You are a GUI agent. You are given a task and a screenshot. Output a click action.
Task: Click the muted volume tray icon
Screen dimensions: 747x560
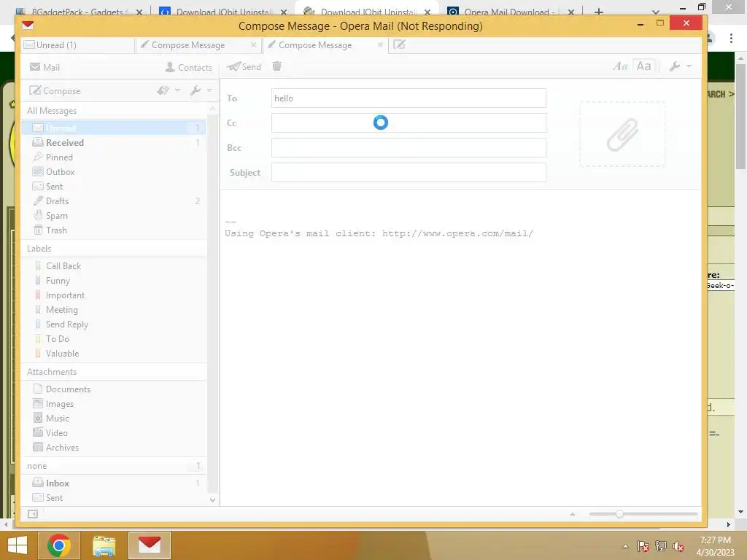pos(678,546)
